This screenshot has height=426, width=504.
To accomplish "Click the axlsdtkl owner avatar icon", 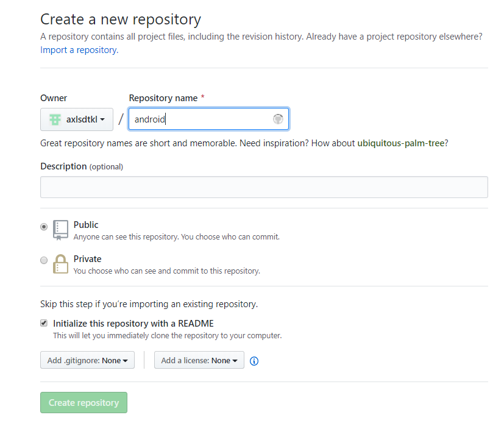I will (55, 119).
